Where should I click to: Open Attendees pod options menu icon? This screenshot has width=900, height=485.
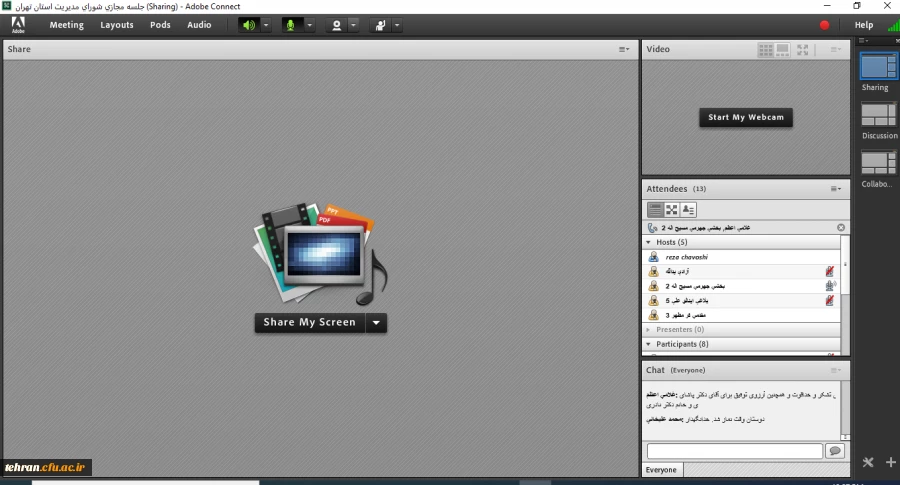[x=835, y=189]
